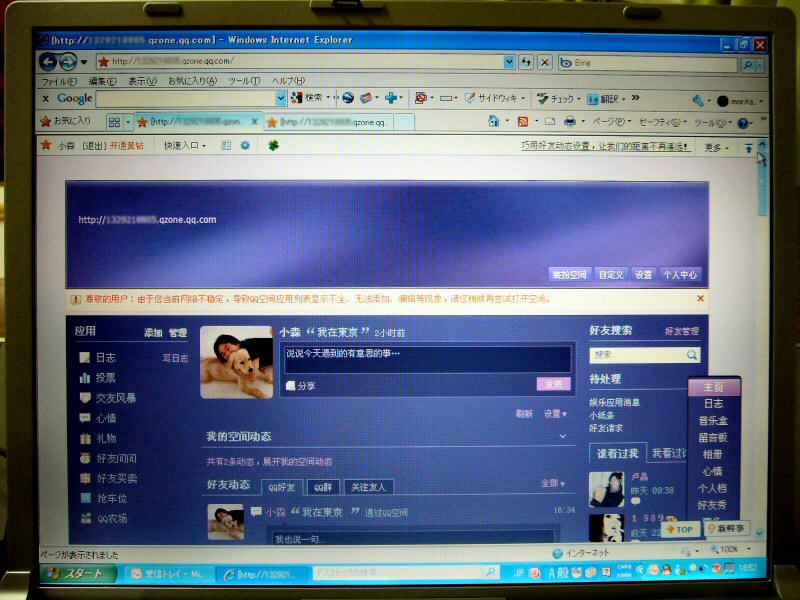This screenshot has width=800, height=600.
Task: Open the 设置 dropdown above 我的空间动态
Action: (555, 414)
